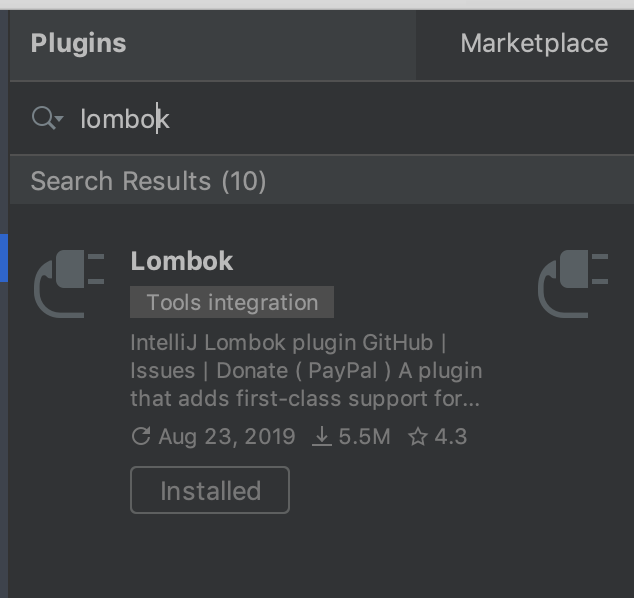634x598 pixels.
Task: Click the blue selected sidebar marker
Action: pos(4,258)
